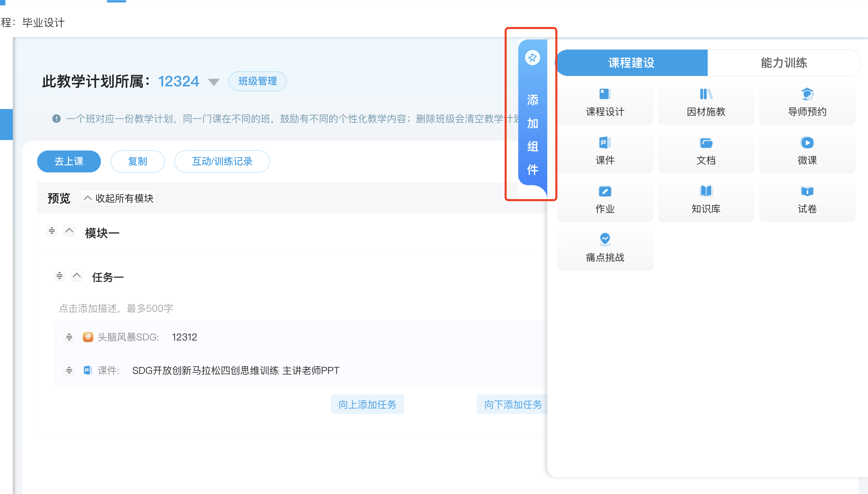Collapse 模块一 with its chevron

[x=69, y=230]
